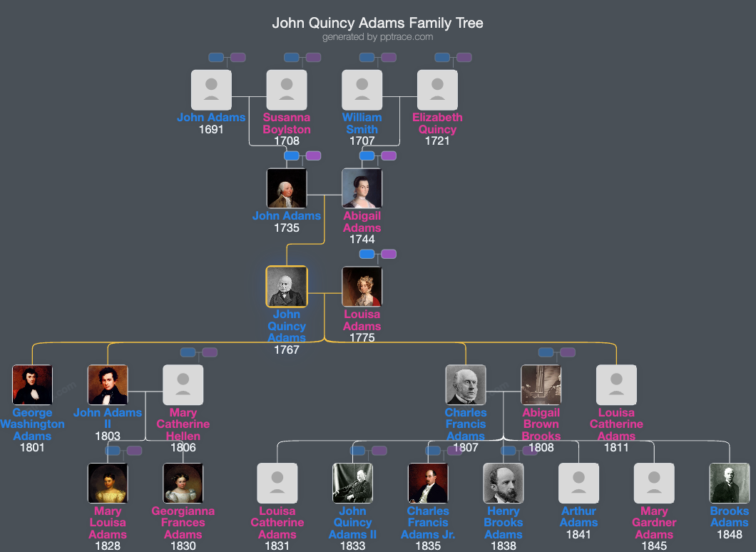Click the purple icon above Elizabeth Quincy
Viewport: 756px width, 552px height.
click(462, 57)
